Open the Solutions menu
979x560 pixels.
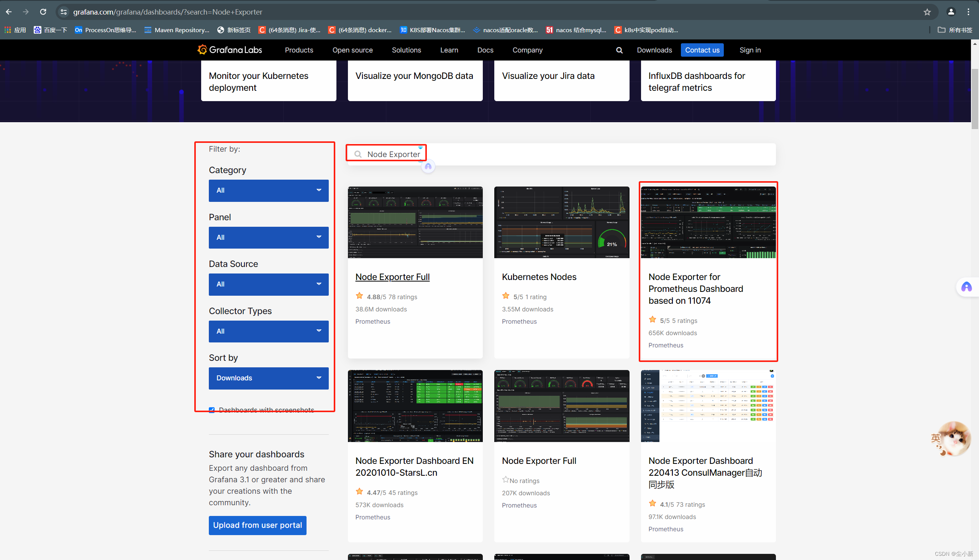click(406, 50)
